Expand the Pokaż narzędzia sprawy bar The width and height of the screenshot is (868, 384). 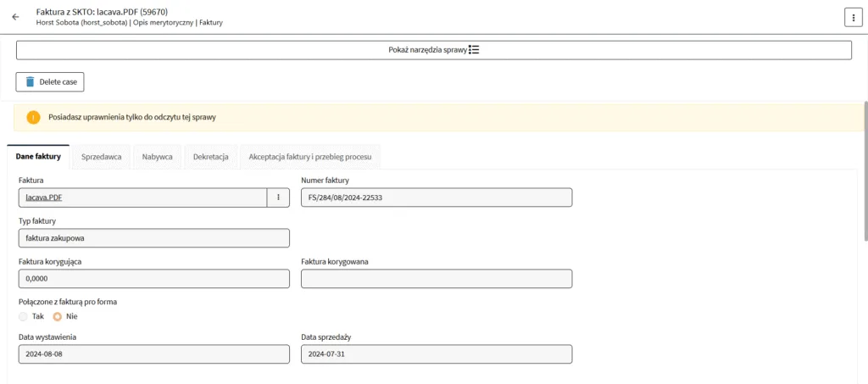(433, 50)
